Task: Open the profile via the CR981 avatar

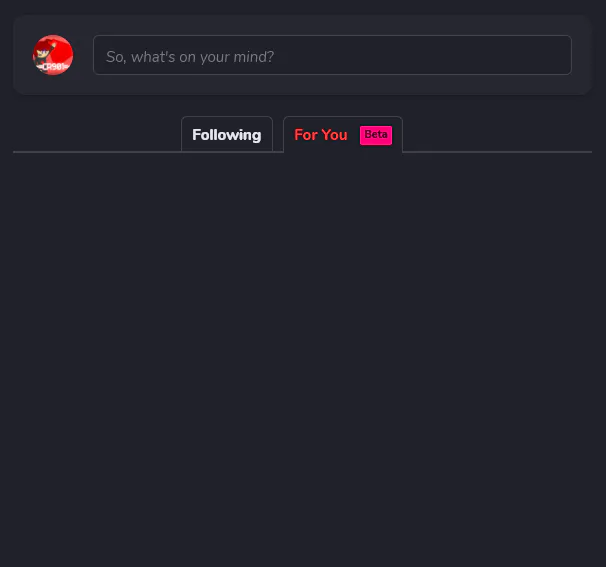Action: [x=53, y=55]
